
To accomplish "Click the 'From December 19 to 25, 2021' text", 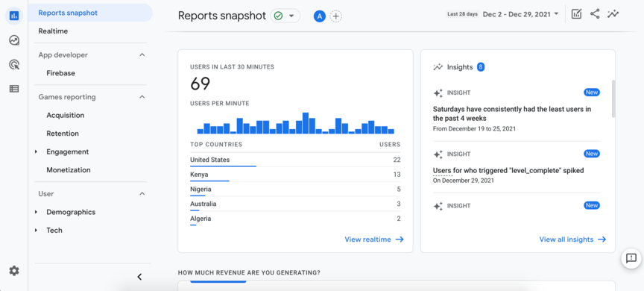I will click(x=474, y=128).
